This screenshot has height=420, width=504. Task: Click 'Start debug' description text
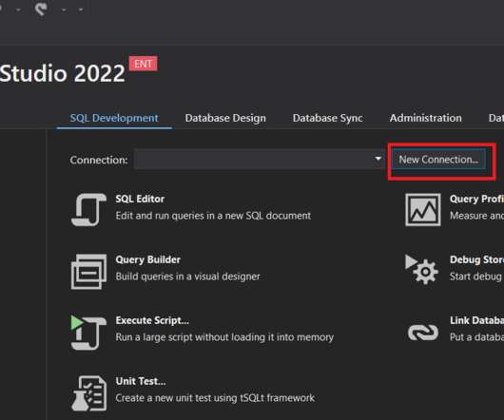pyautogui.click(x=475, y=277)
